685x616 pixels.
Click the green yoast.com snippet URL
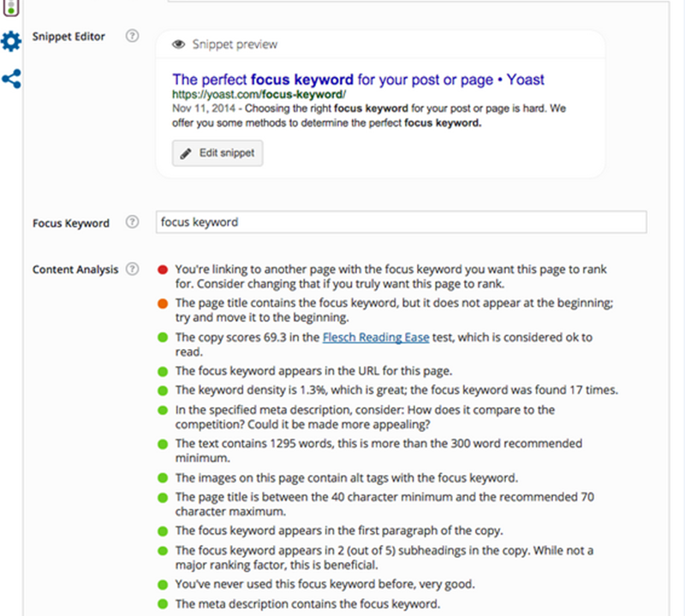259,95
